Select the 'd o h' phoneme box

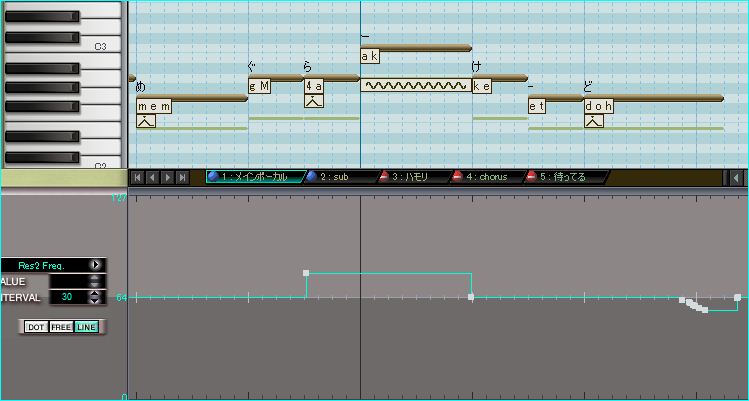tap(599, 107)
